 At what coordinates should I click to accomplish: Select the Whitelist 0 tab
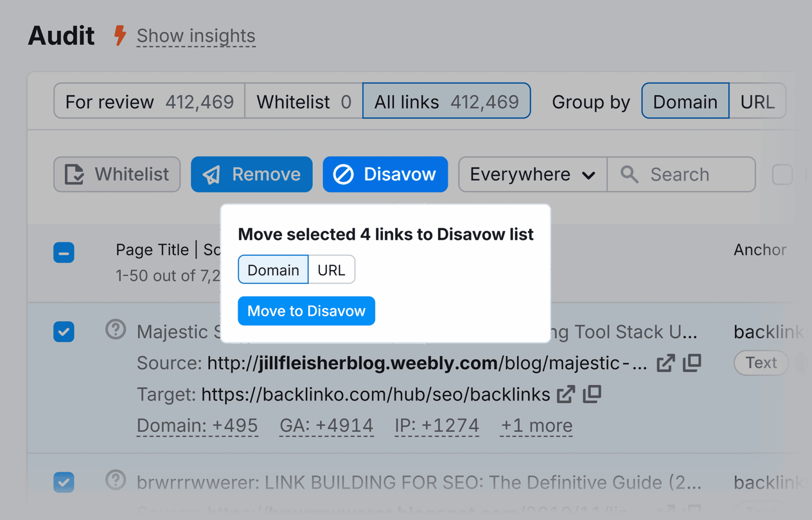coord(303,102)
